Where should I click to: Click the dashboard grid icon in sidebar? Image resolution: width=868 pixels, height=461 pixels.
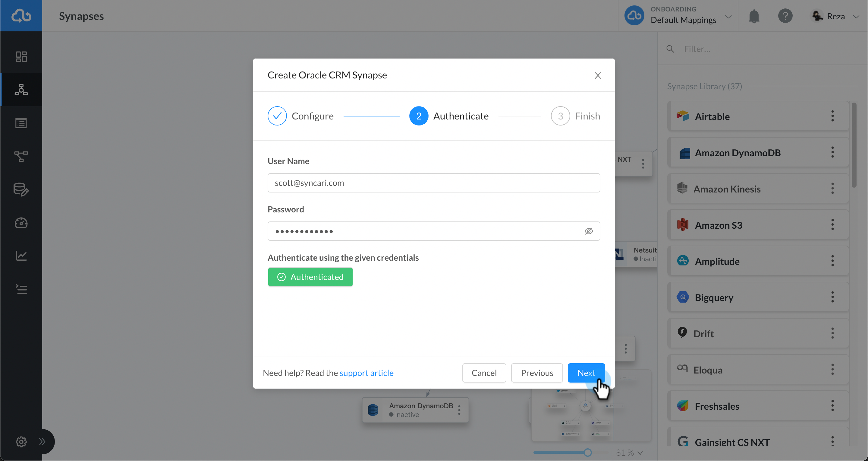[21, 56]
